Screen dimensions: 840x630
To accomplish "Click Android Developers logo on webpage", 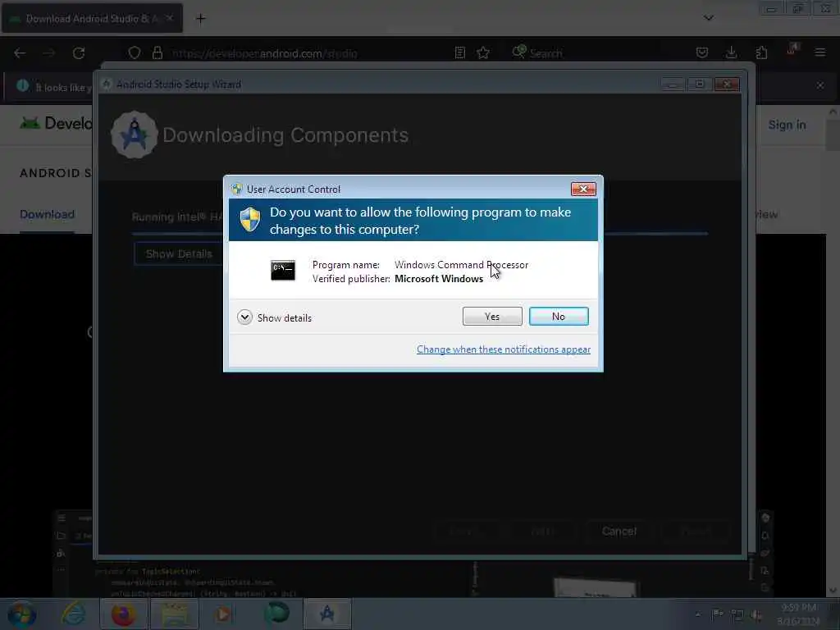I will [56, 123].
